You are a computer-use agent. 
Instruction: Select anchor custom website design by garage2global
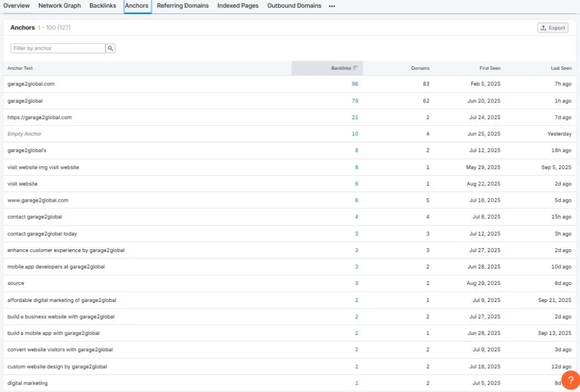[x=57, y=367]
